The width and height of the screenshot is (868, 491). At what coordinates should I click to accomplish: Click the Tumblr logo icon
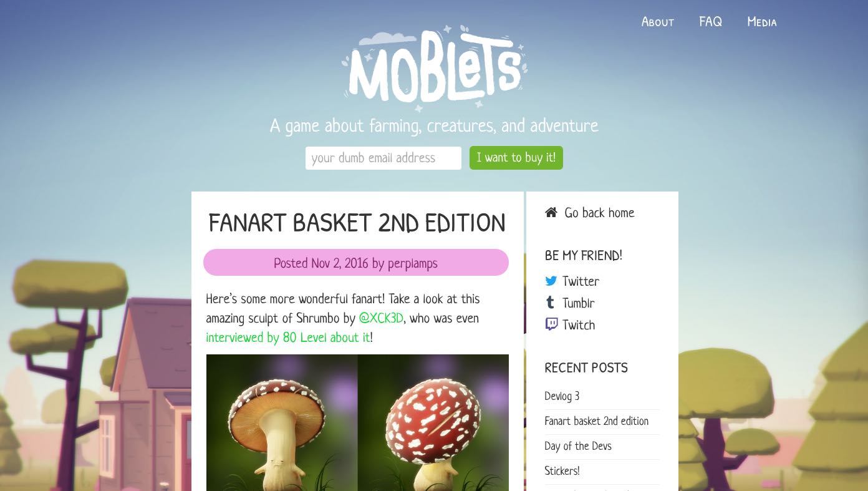tap(551, 303)
